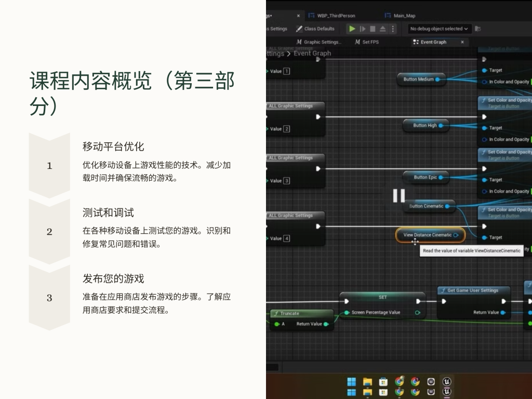This screenshot has height=399, width=532.
Task: Select the Event Graph tab
Action: click(430, 42)
